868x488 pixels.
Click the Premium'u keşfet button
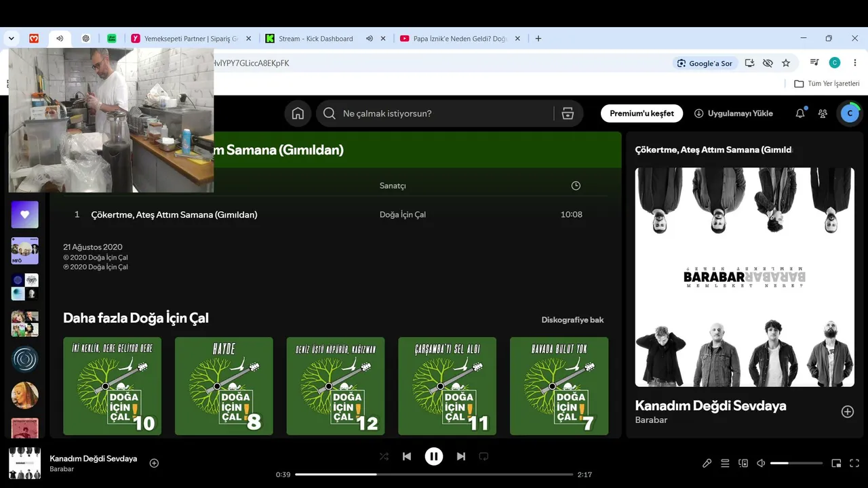coord(642,113)
